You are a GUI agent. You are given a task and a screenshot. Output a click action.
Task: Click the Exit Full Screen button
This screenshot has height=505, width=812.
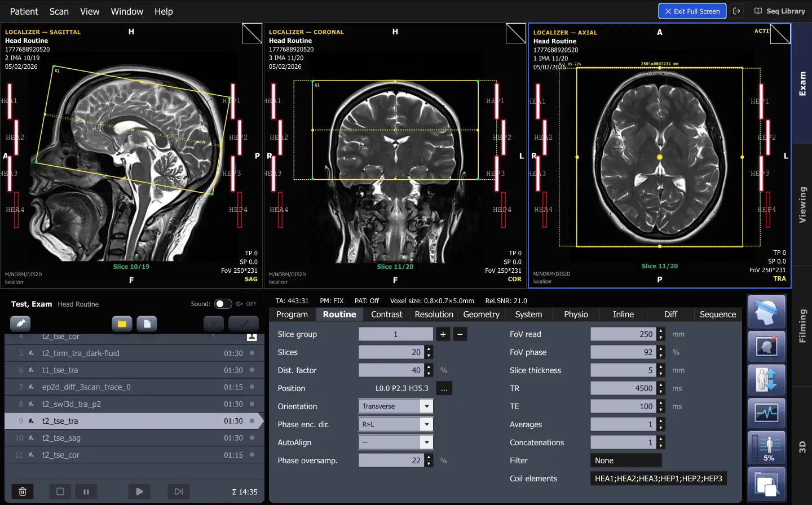(x=692, y=11)
